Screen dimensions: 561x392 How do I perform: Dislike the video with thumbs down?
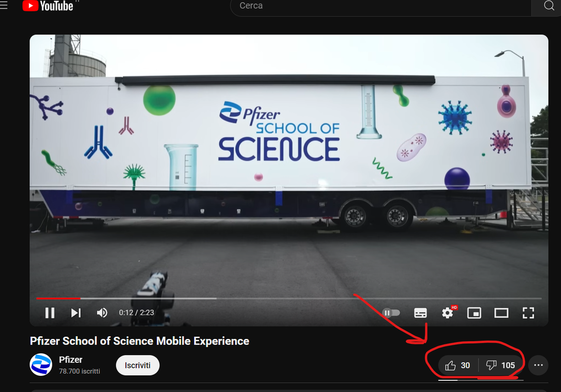(x=501, y=365)
